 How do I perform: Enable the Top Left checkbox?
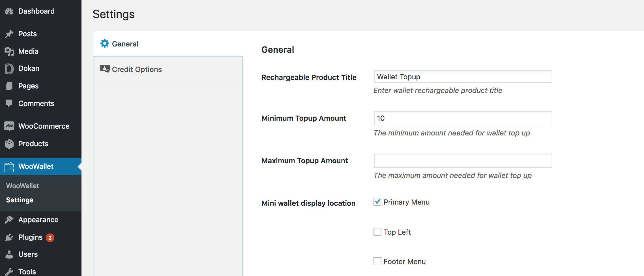(377, 232)
